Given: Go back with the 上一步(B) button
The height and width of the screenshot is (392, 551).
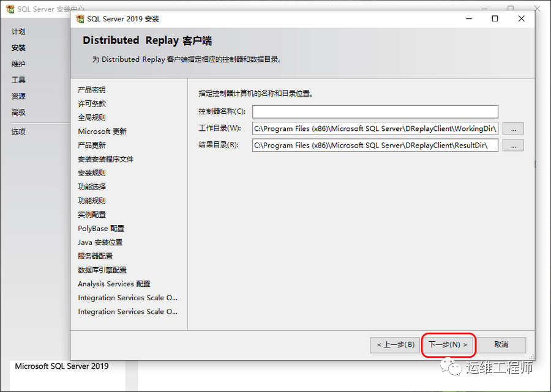Looking at the screenshot, I should [x=395, y=345].
